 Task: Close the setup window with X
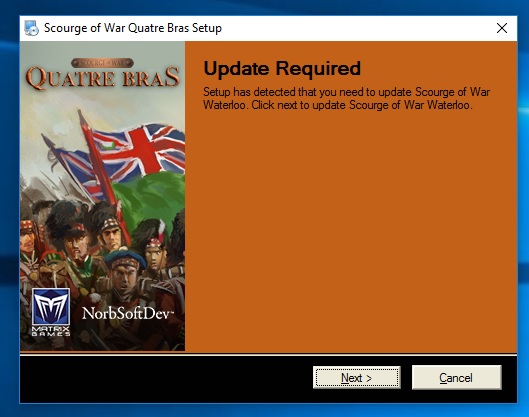click(502, 28)
